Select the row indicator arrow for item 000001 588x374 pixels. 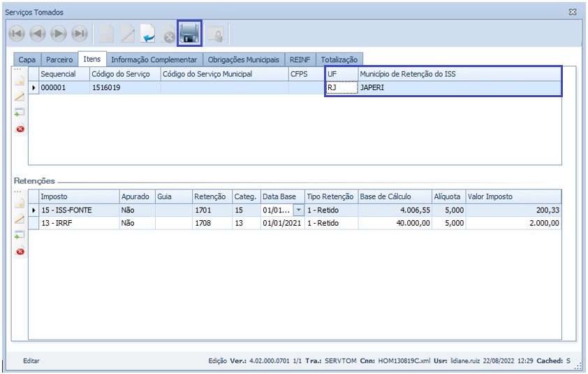tap(34, 88)
